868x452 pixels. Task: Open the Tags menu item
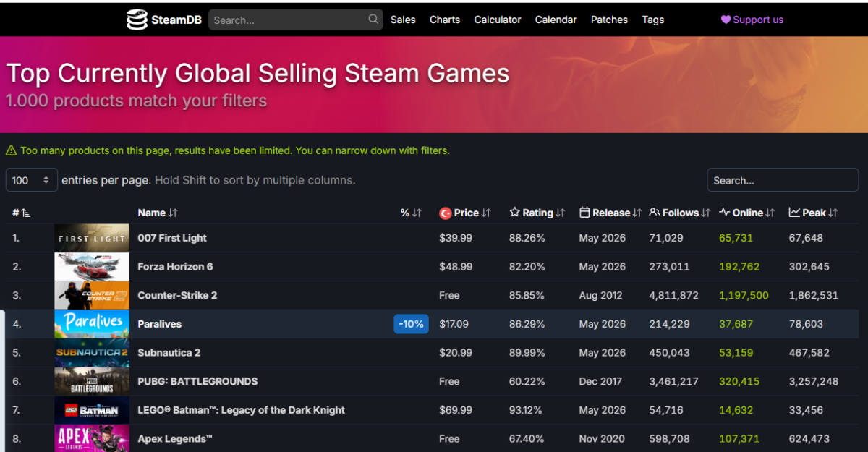[x=653, y=20]
